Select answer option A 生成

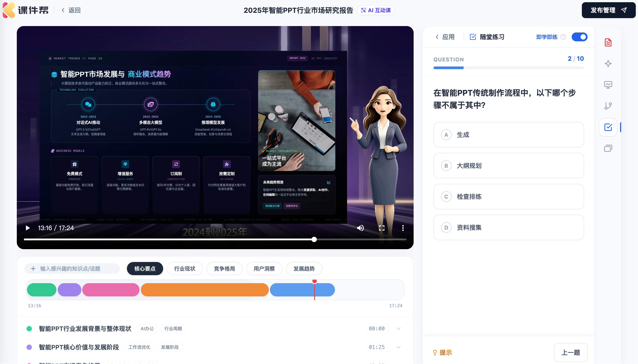pyautogui.click(x=508, y=135)
